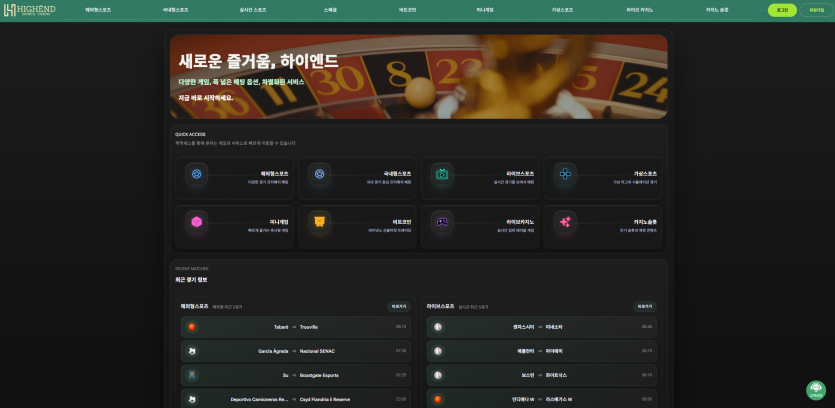
Task: Click the 회원가입 sign-up button
Action: tap(816, 10)
